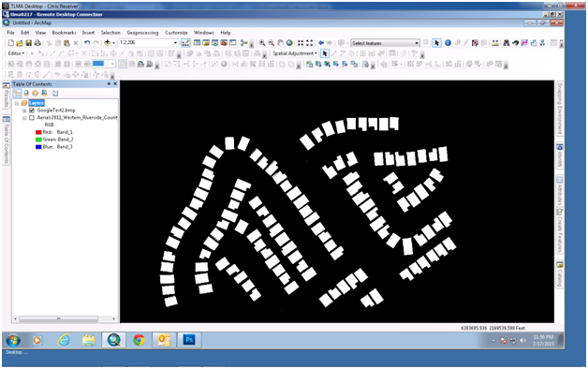Image resolution: width=588 pixels, height=369 pixels.
Task: Open the Editor dropdown menu
Action: (16, 53)
